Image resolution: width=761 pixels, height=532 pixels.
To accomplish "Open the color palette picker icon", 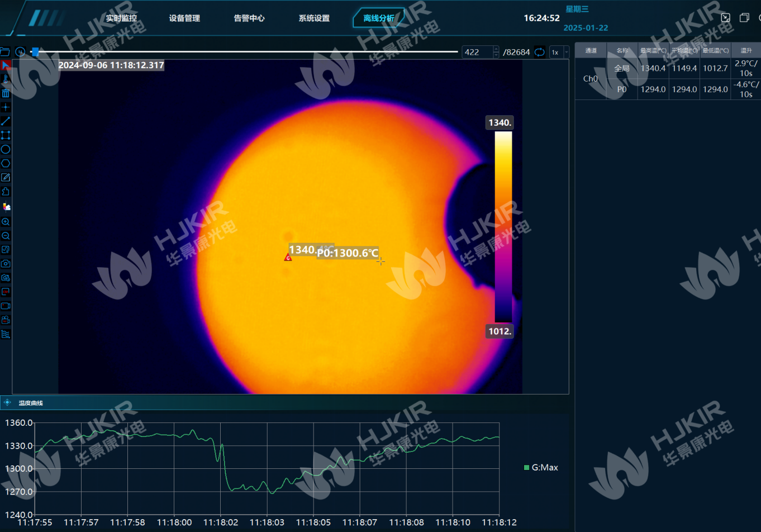I will coord(6,207).
